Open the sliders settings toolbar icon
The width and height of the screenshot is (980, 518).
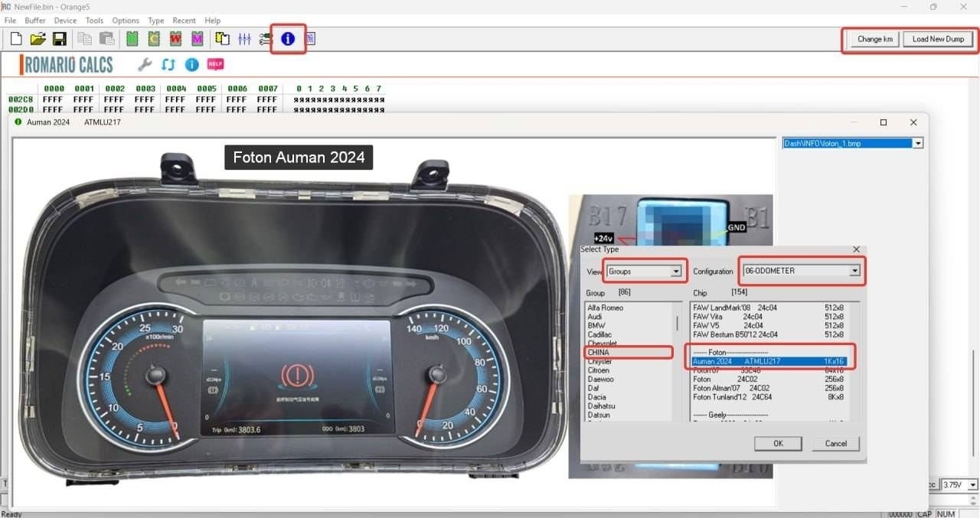[245, 39]
